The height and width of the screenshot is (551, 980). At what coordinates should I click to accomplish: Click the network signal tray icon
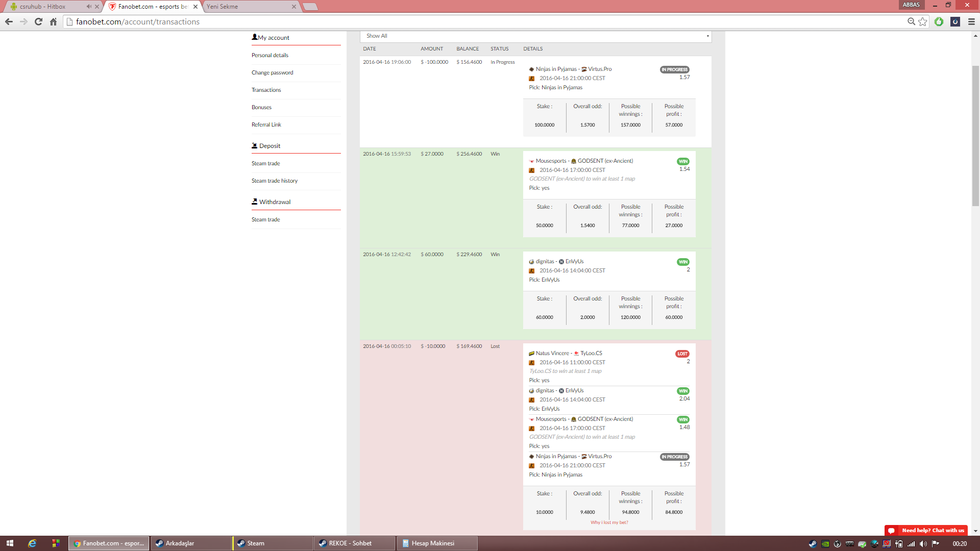[911, 543]
